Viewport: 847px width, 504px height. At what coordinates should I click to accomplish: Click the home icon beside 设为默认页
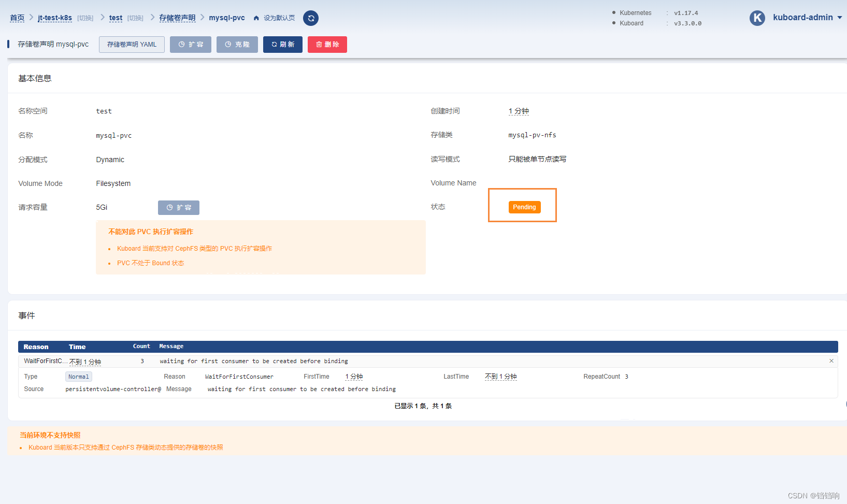tap(256, 18)
